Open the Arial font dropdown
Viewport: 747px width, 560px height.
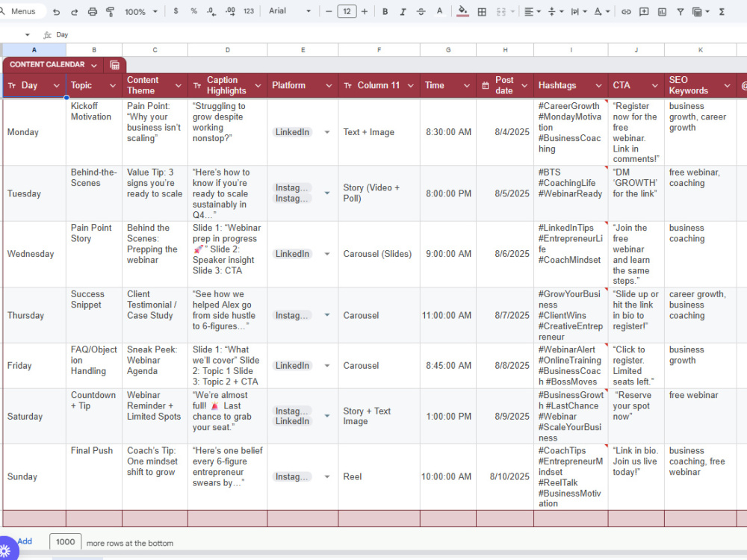tap(290, 11)
